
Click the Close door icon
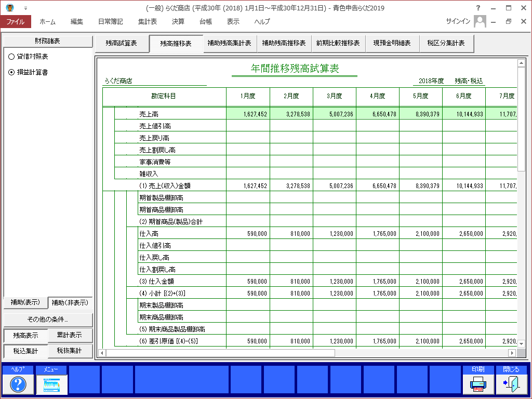(511, 384)
